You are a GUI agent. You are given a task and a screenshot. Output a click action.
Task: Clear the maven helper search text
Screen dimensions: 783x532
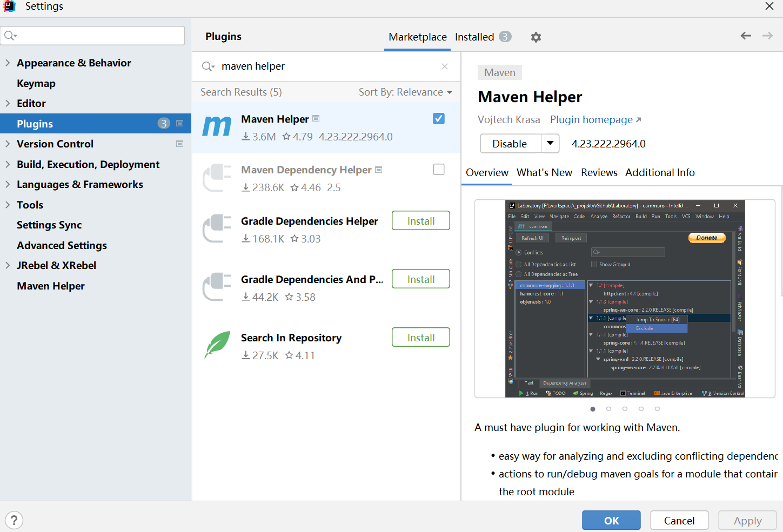click(445, 66)
